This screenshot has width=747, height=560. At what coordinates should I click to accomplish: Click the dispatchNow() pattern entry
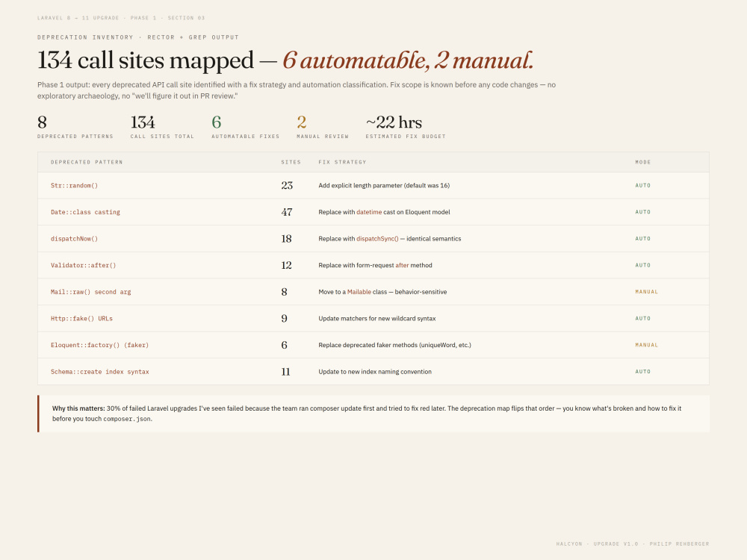(74, 239)
